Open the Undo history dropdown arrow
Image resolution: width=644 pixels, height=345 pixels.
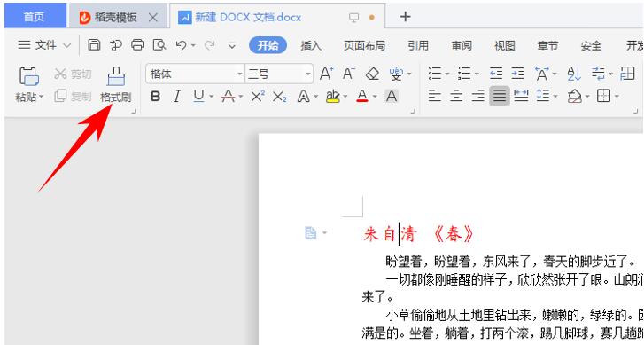pyautogui.click(x=193, y=45)
